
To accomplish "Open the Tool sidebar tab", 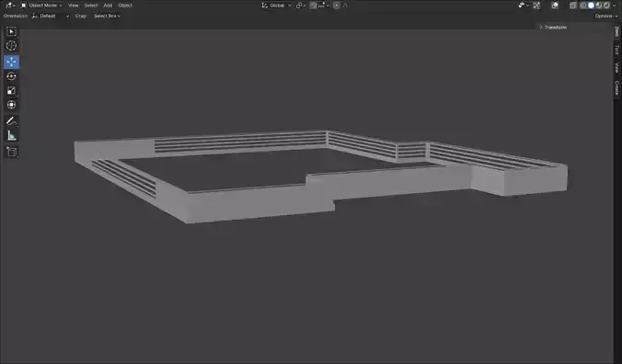I will pyautogui.click(x=616, y=50).
